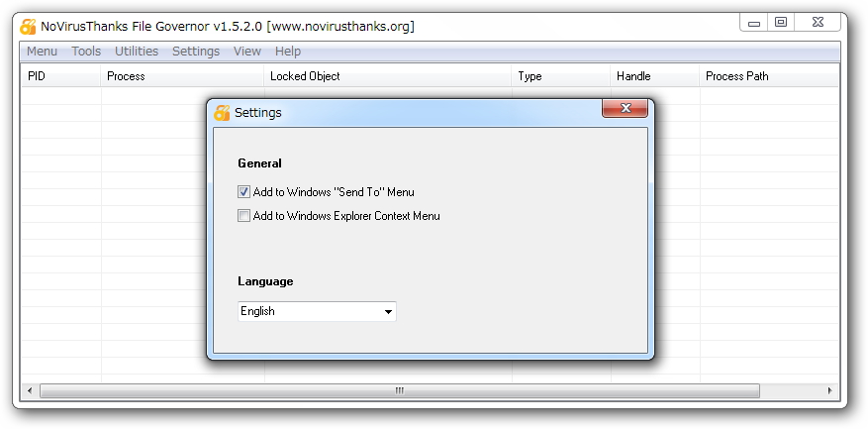Click the Locked Object column header

(x=388, y=76)
